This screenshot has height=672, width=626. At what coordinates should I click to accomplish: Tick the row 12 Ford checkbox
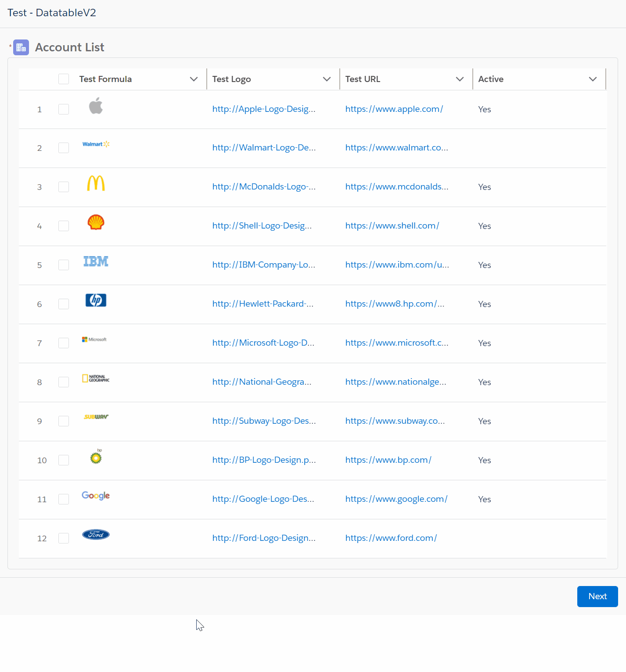(x=64, y=538)
